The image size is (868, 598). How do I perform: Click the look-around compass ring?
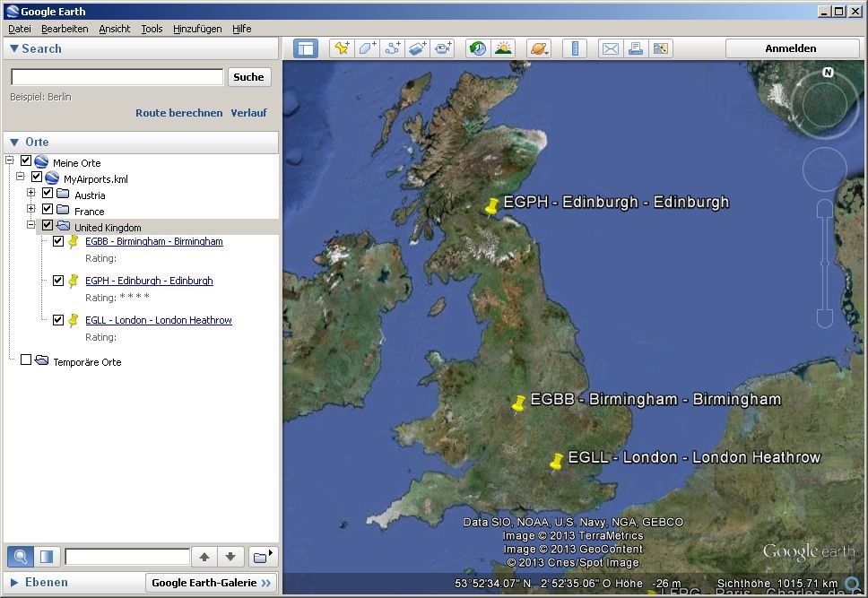pos(824,103)
